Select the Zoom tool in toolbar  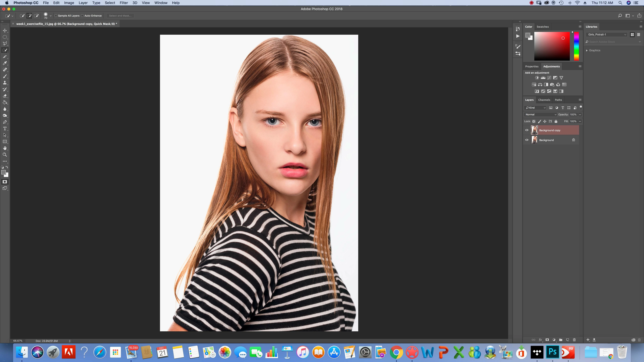click(x=5, y=155)
